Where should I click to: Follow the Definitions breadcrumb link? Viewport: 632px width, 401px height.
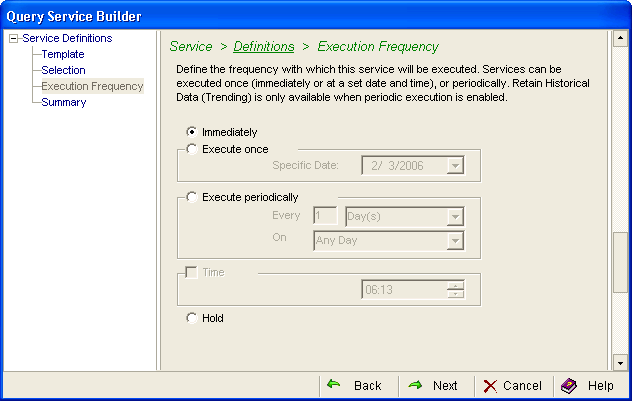pos(264,47)
